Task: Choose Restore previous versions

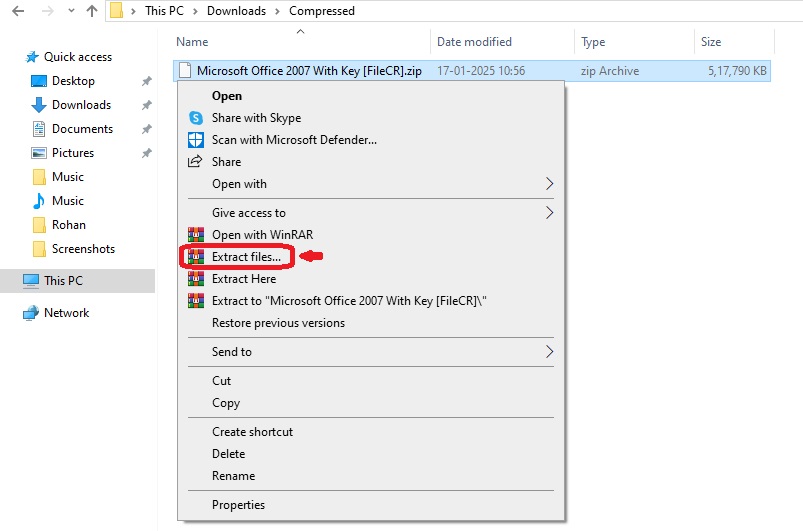Action: click(279, 323)
